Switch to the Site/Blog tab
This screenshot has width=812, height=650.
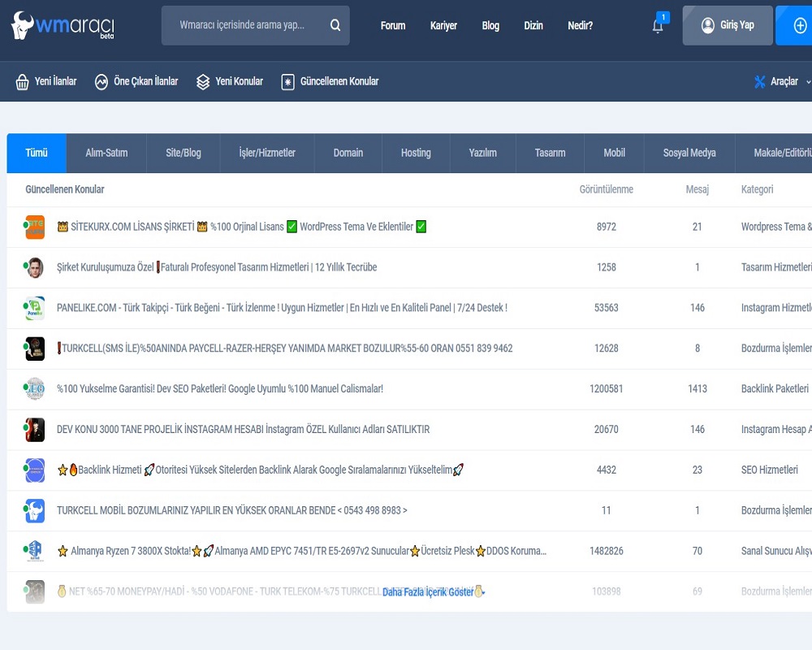(184, 153)
